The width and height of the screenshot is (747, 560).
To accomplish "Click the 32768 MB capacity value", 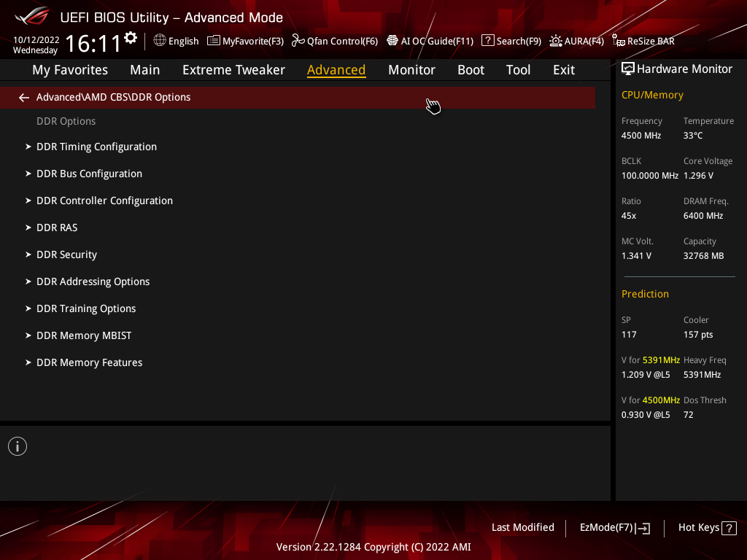I will coord(704,256).
